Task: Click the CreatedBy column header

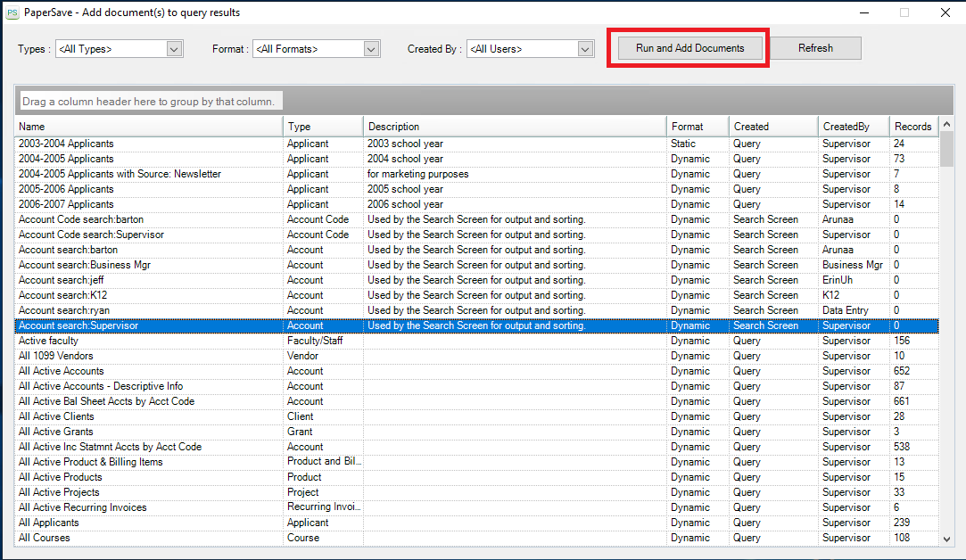Action: tap(854, 127)
